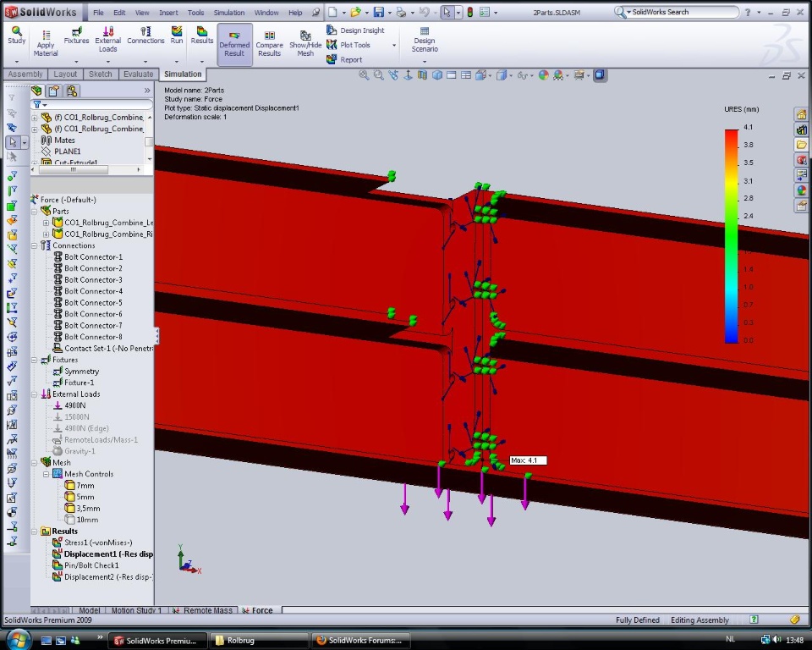Collapse the Mesh Controls node
The height and width of the screenshot is (650, 812).
pos(46,474)
